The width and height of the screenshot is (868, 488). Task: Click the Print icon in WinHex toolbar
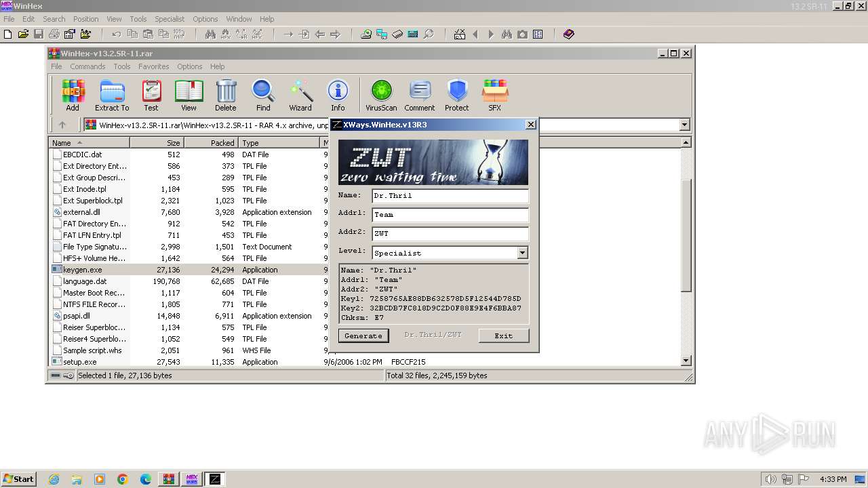coord(54,34)
